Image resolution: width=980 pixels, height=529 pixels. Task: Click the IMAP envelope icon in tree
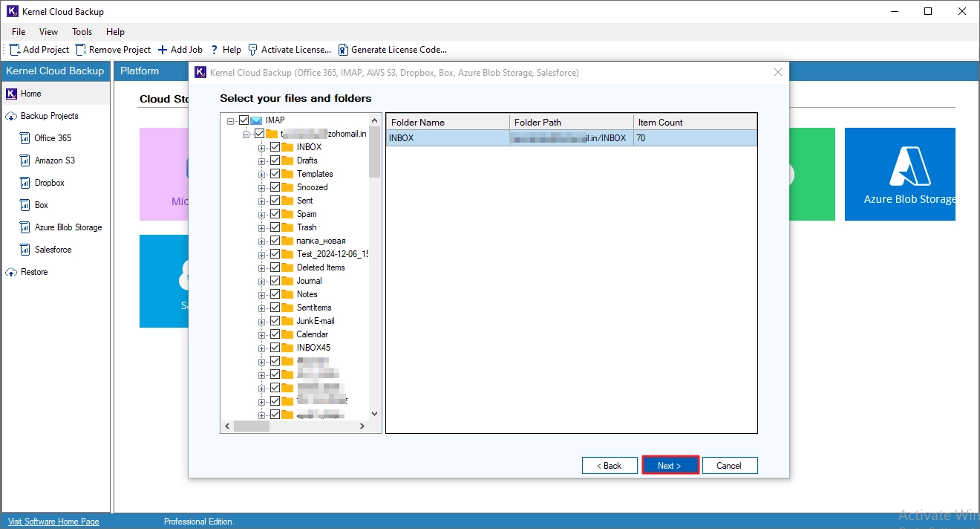click(x=256, y=120)
